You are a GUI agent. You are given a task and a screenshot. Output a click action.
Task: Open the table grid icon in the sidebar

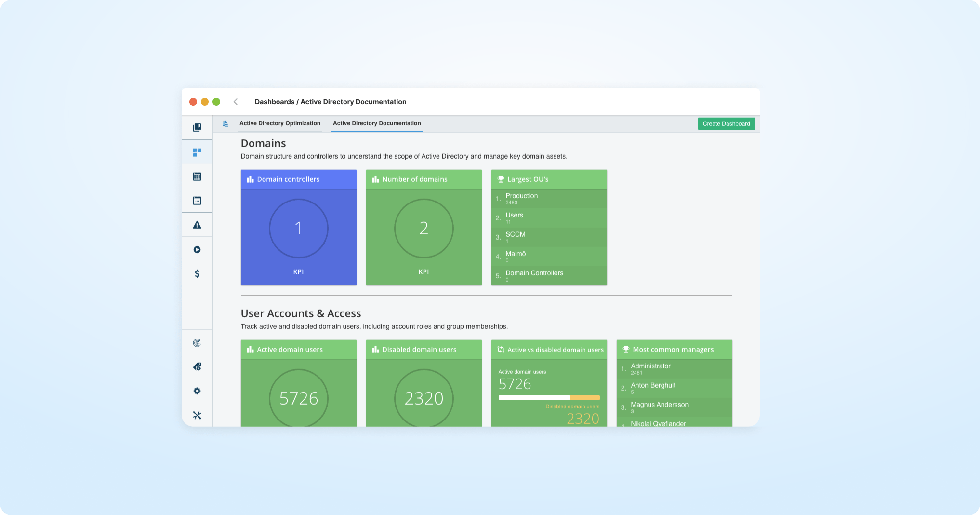197,176
